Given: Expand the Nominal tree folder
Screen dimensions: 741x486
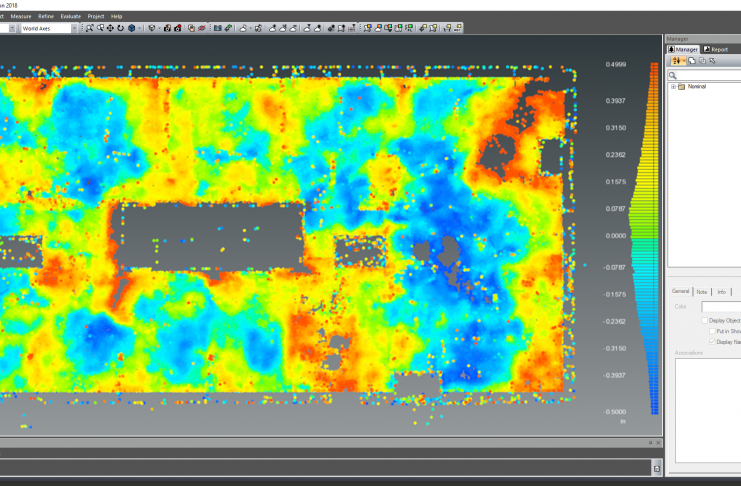Looking at the screenshot, I should 672,87.
